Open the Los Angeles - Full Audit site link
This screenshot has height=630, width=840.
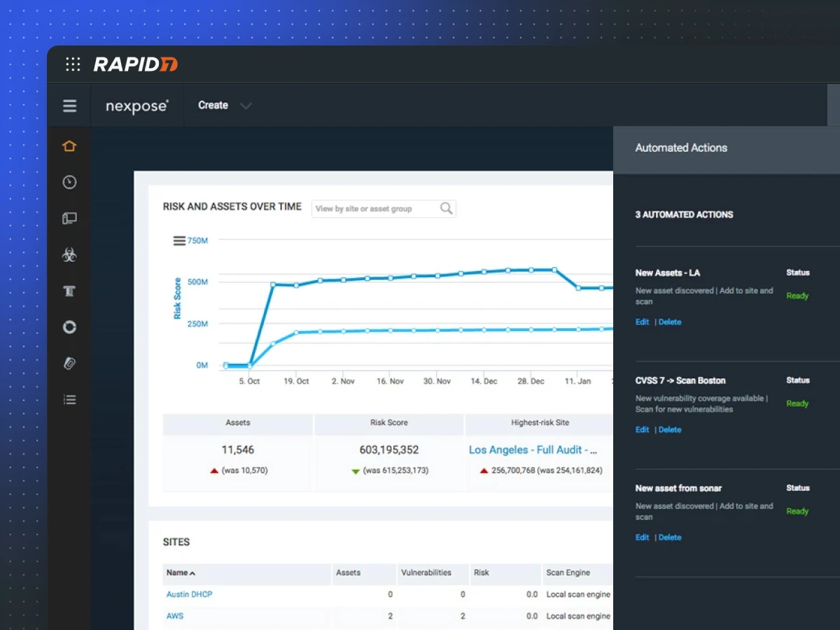pyautogui.click(x=533, y=450)
